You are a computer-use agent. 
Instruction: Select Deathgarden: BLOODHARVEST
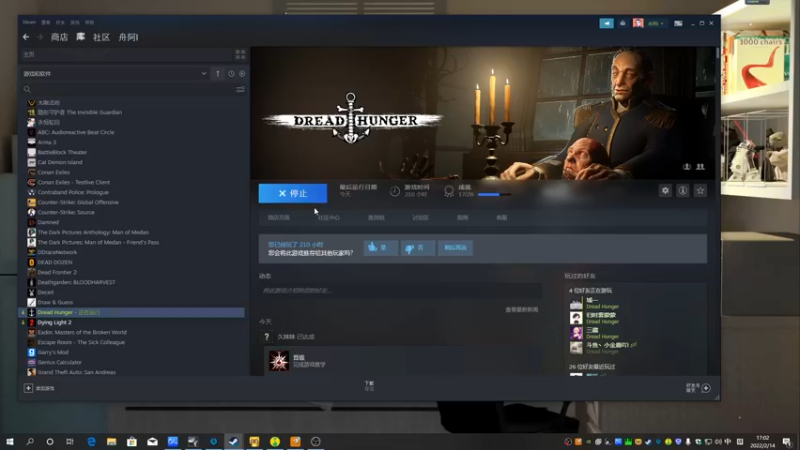point(76,282)
